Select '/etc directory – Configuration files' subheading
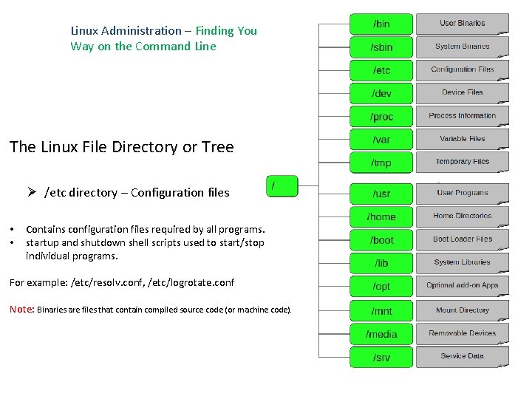Screen dimensions: 532x399 (x=137, y=193)
